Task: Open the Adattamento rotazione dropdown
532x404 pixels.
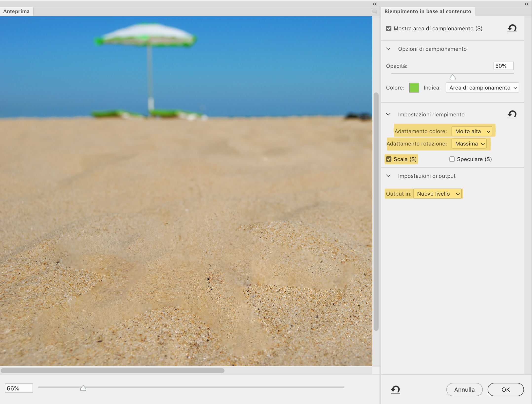Action: [469, 144]
